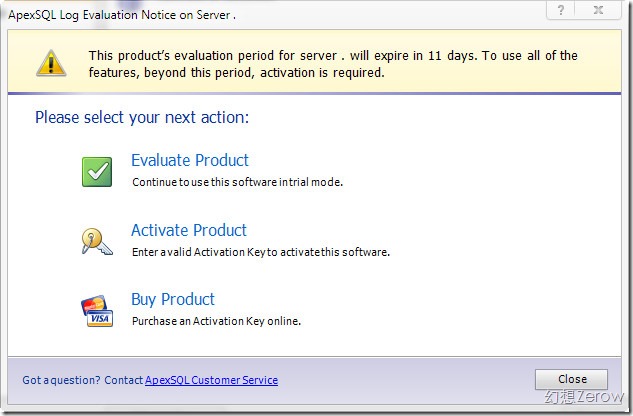
Task: Click the keys icon for activation
Action: (97, 240)
